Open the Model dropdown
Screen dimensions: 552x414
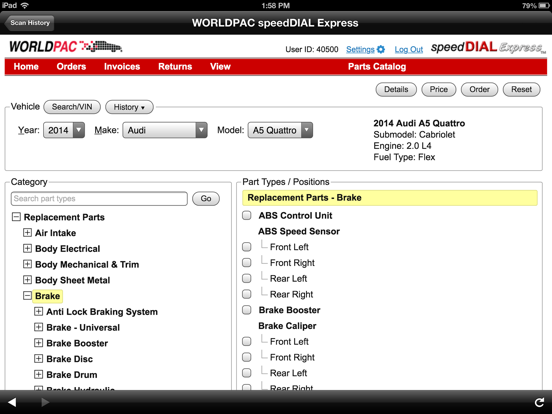(x=280, y=130)
